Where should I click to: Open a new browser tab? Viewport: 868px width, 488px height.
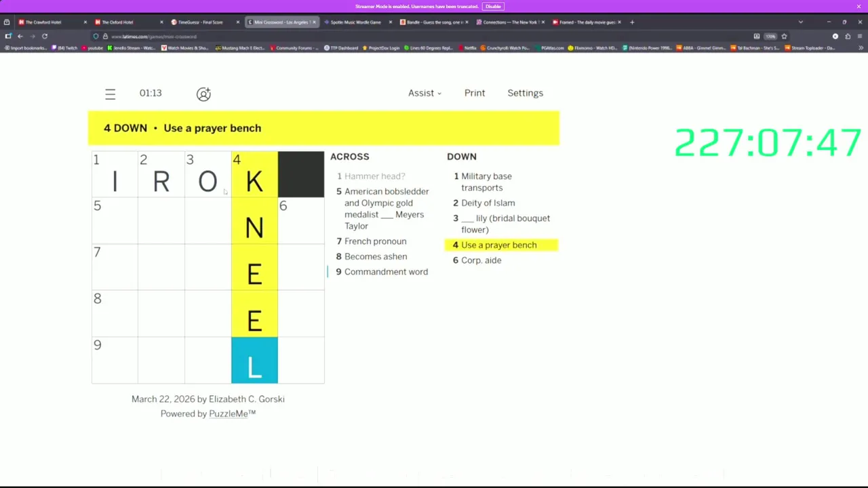pos(632,22)
